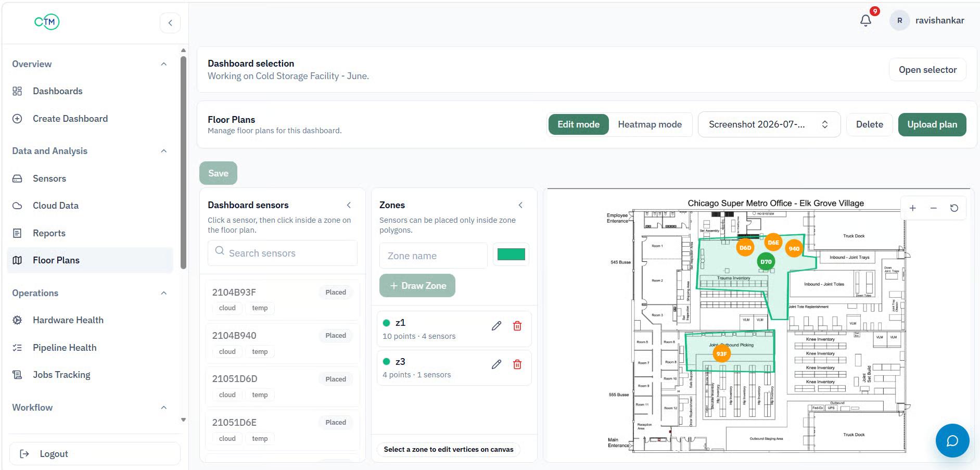Collapse the Dashboard sensors panel
The height and width of the screenshot is (470, 980).
[349, 205]
